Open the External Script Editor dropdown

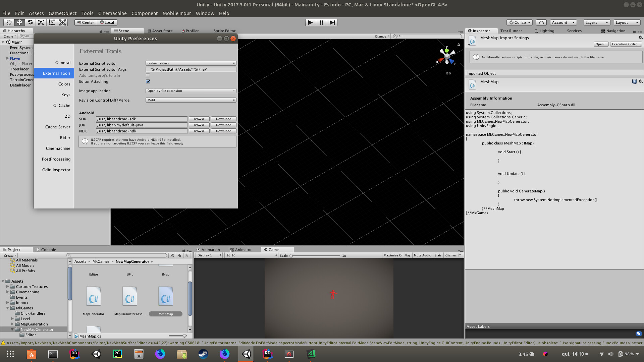pos(191,63)
